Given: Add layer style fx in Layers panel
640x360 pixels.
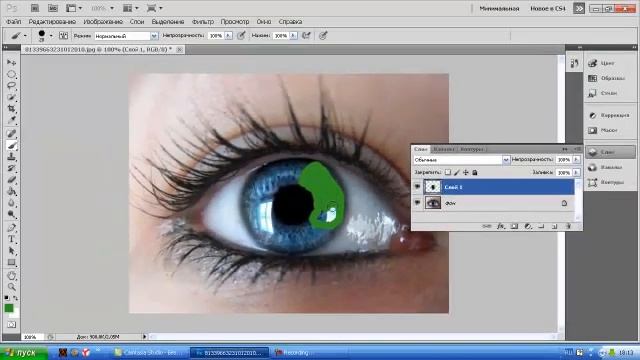Looking at the screenshot, I should coord(501,226).
